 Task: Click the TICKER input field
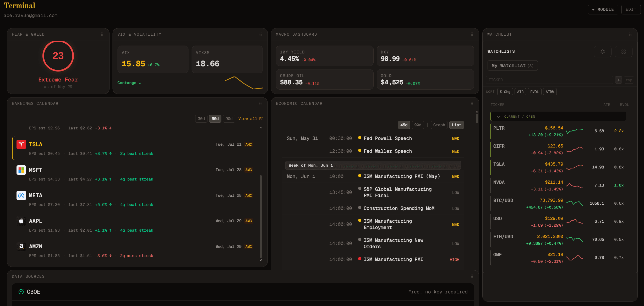tap(549, 80)
